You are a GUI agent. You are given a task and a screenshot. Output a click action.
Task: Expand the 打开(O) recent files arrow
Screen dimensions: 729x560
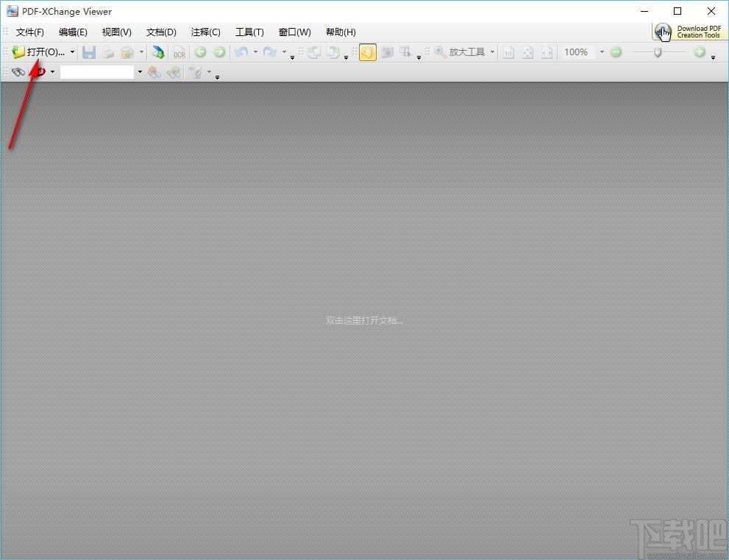(x=72, y=52)
